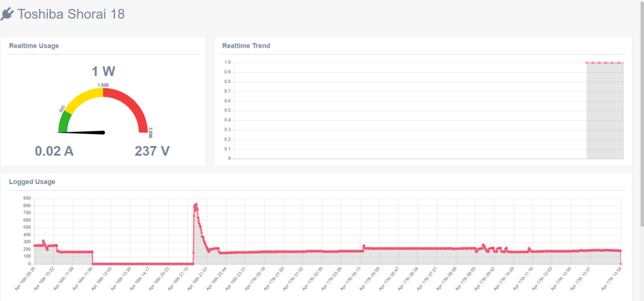Click the 0.5 axis label in Realtime Trend
644x301 pixels.
click(x=227, y=111)
